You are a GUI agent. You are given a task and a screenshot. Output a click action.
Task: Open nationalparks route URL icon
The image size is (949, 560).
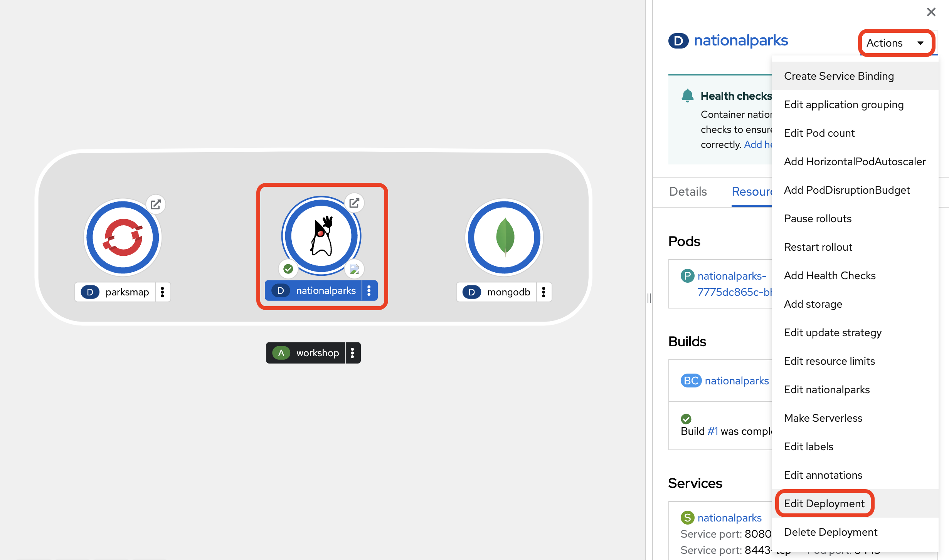point(354,203)
